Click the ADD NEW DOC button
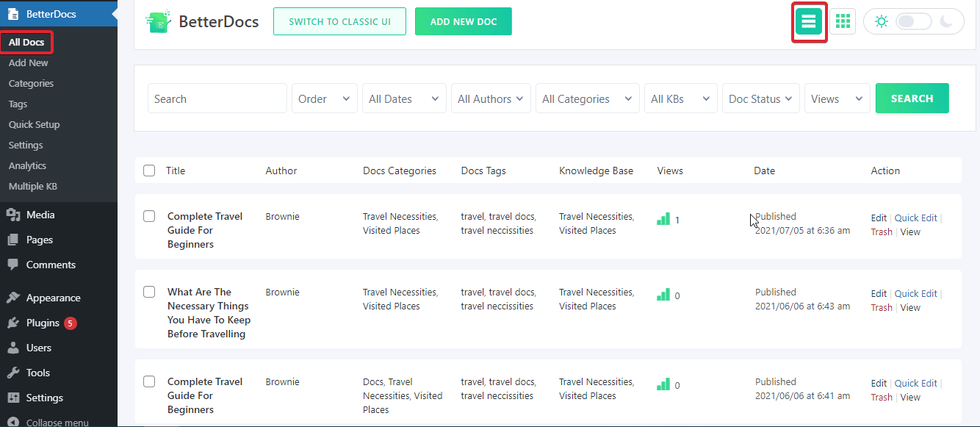The width and height of the screenshot is (980, 427). (x=464, y=21)
